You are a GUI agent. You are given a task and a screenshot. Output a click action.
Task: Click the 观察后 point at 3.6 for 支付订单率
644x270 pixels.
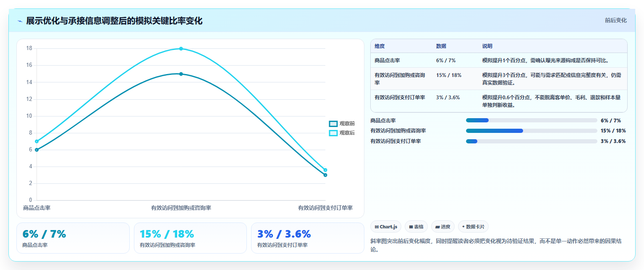click(325, 170)
